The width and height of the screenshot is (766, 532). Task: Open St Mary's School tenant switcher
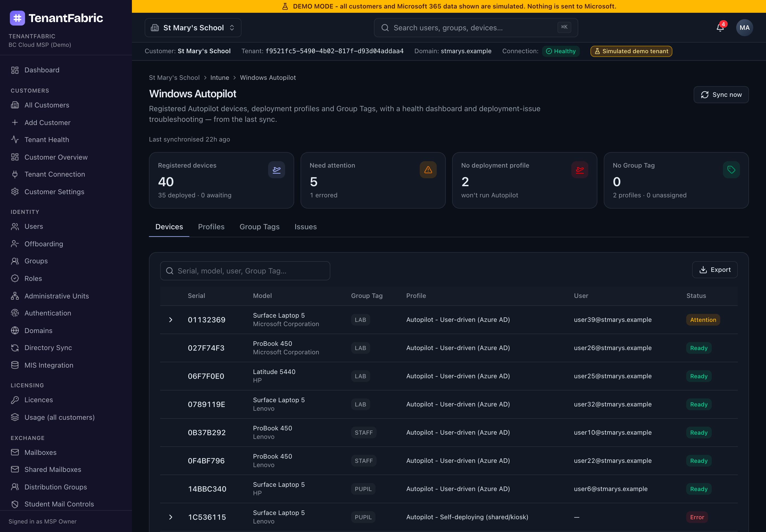[x=193, y=28]
